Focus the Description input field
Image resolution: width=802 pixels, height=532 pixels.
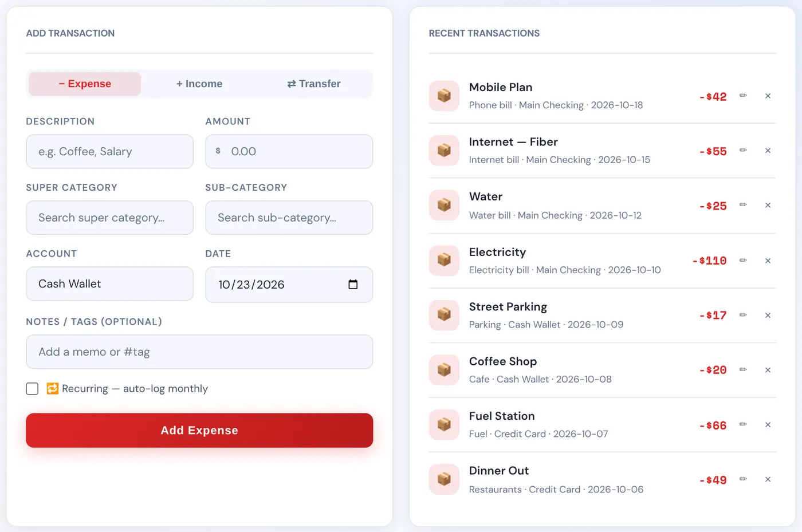click(109, 152)
